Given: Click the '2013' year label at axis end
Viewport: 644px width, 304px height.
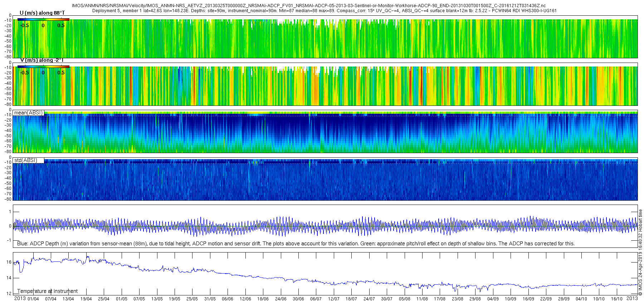Looking at the screenshot, I should coord(632,299).
